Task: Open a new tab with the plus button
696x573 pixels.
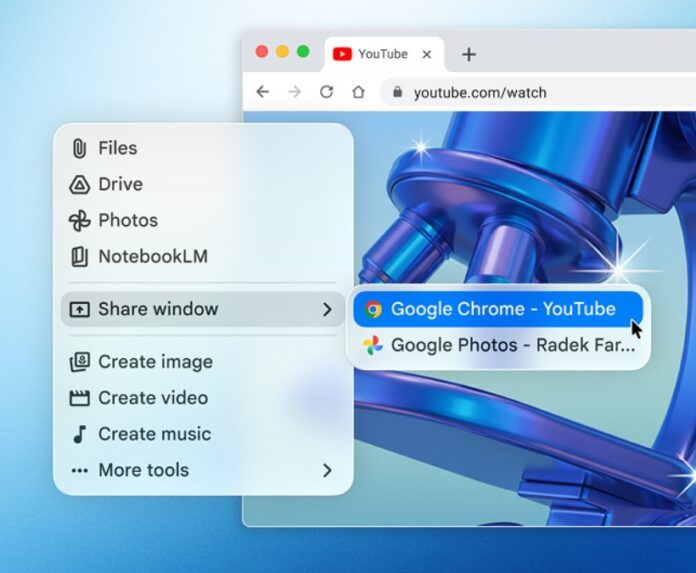Action: pos(469,55)
